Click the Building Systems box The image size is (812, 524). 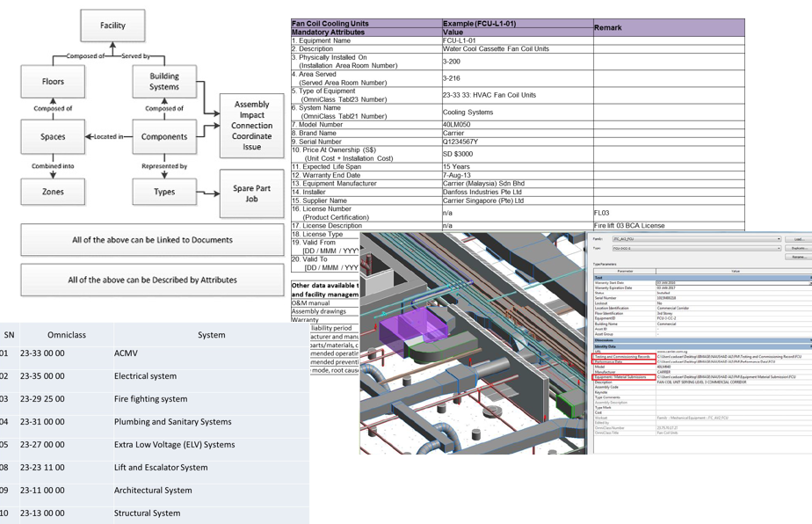coord(164,82)
